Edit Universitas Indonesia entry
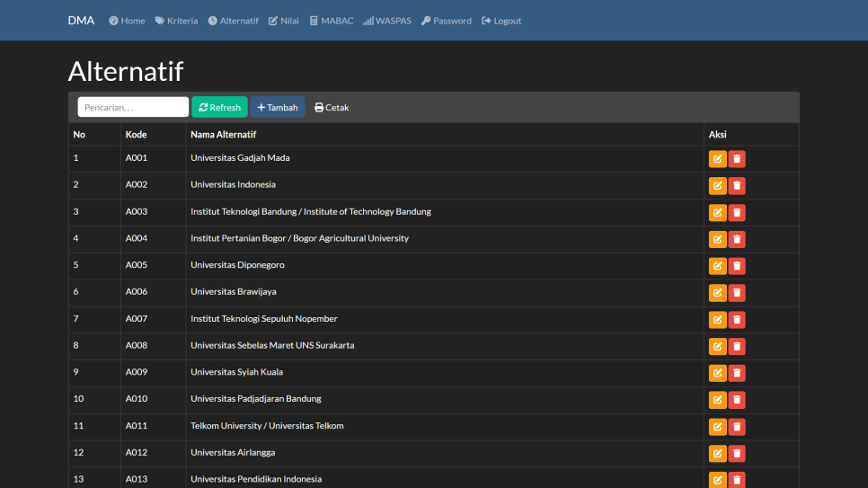Screen dimensions: 868x488 [x=717, y=185]
